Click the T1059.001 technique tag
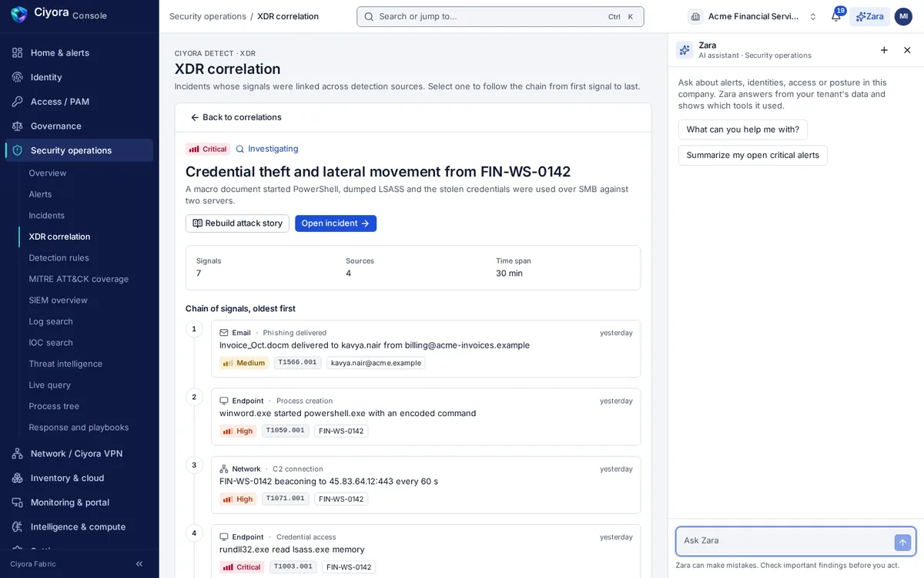Image resolution: width=924 pixels, height=578 pixels. (285, 431)
